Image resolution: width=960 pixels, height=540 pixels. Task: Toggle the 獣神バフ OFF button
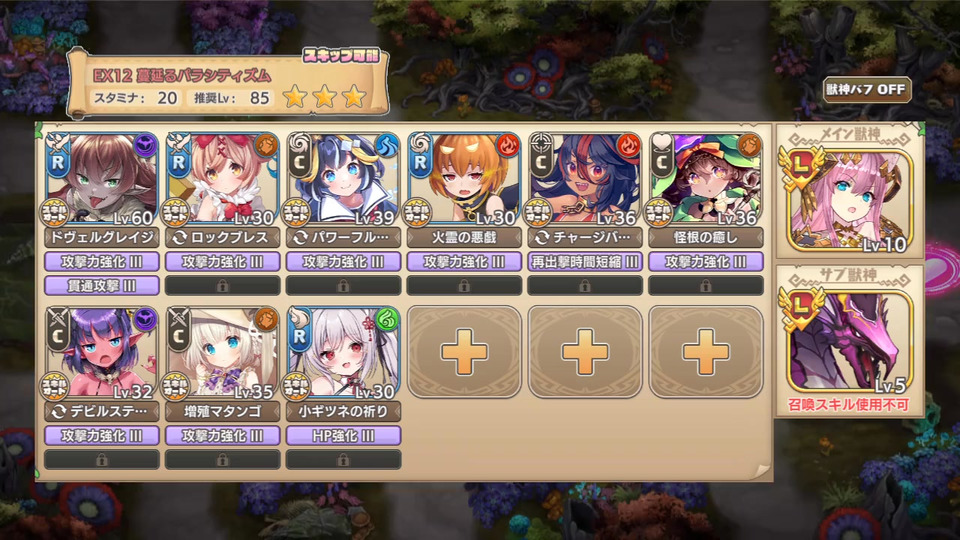[x=866, y=89]
